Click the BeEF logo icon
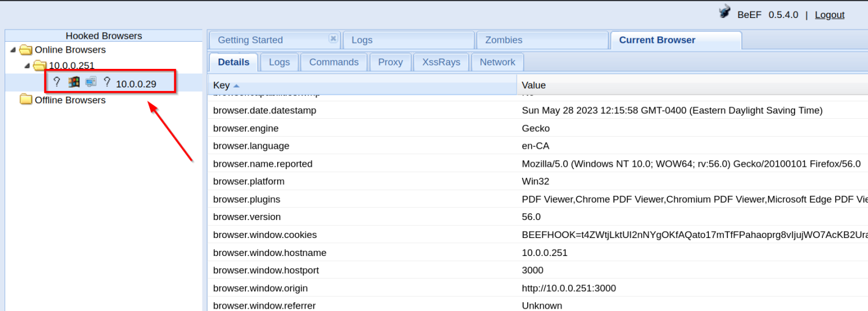The image size is (868, 311). pyautogui.click(x=724, y=12)
